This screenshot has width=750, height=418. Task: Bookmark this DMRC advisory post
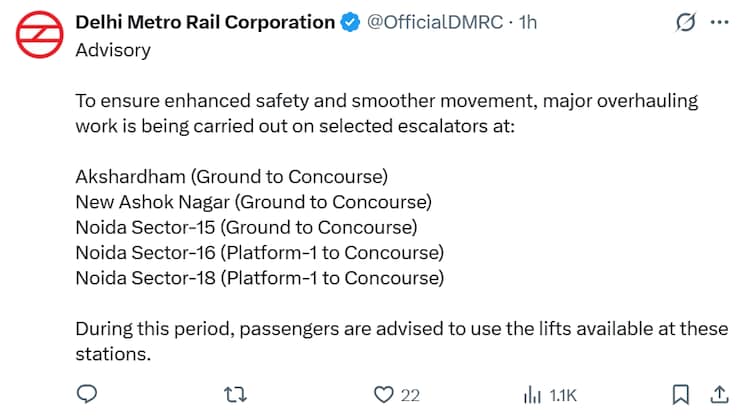point(680,394)
